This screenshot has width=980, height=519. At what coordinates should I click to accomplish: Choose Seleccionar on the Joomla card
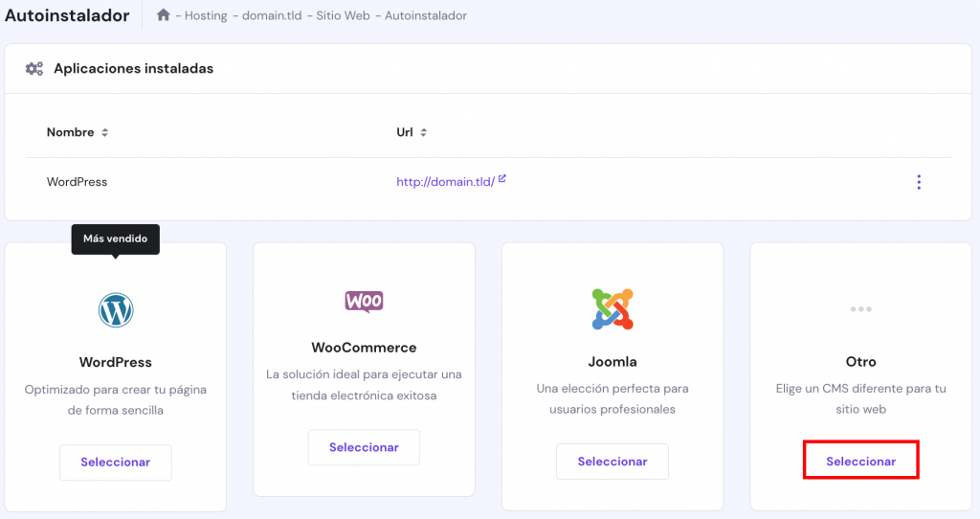click(x=612, y=462)
